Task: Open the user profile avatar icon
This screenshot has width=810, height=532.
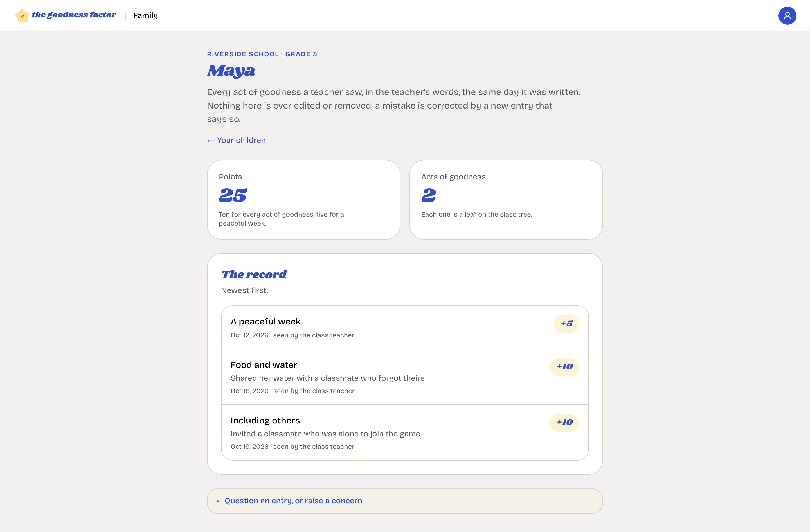Action: (x=787, y=16)
